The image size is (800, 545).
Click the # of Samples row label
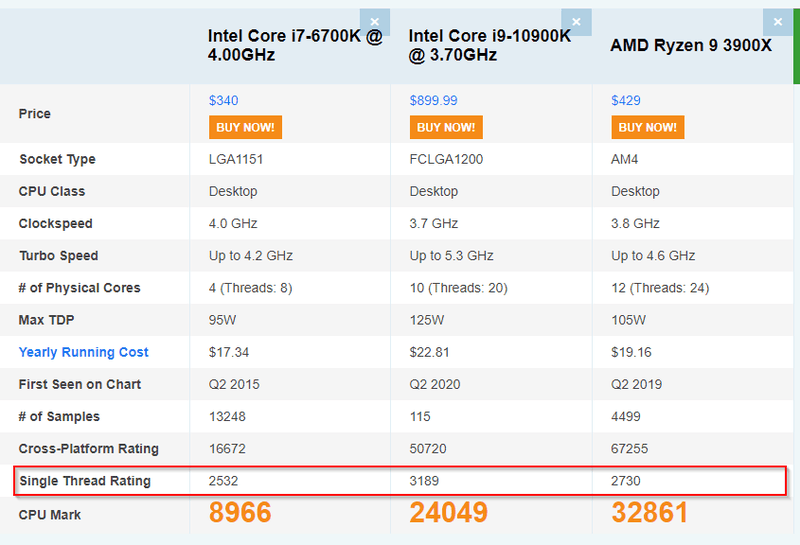coord(59,416)
